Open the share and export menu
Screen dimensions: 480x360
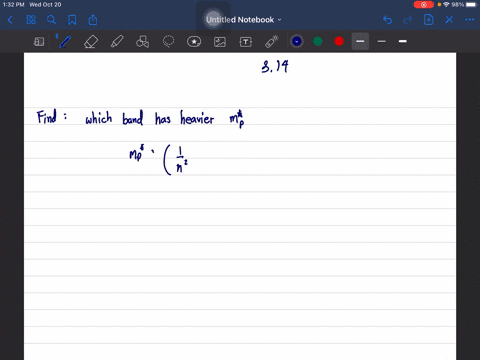(x=93, y=20)
